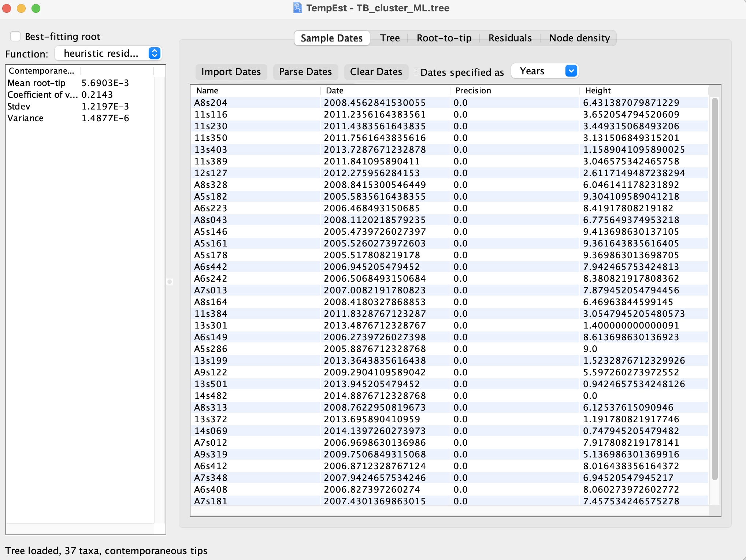Click the Contemporane... statistics column header
The height and width of the screenshot is (560, 746).
(x=43, y=71)
